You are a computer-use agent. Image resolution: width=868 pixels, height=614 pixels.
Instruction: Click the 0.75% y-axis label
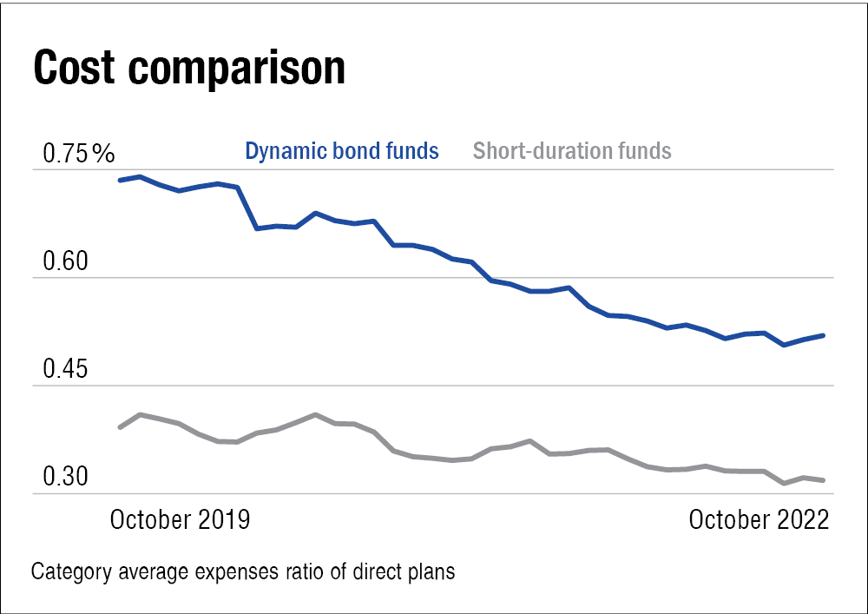79,155
